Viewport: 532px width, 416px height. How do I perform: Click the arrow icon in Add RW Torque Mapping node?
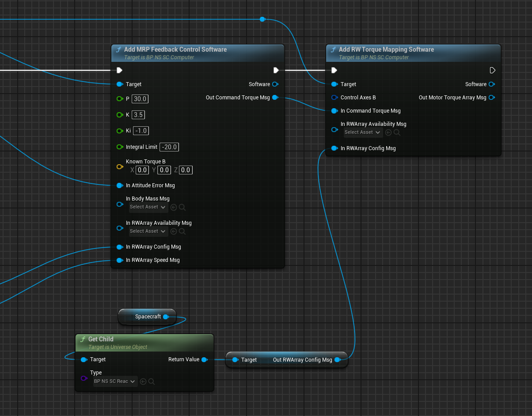(388, 132)
